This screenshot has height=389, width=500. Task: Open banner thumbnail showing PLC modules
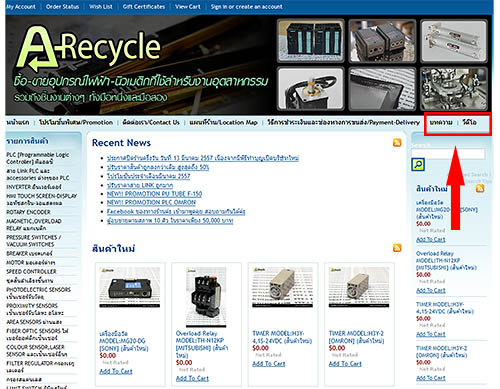(311, 41)
